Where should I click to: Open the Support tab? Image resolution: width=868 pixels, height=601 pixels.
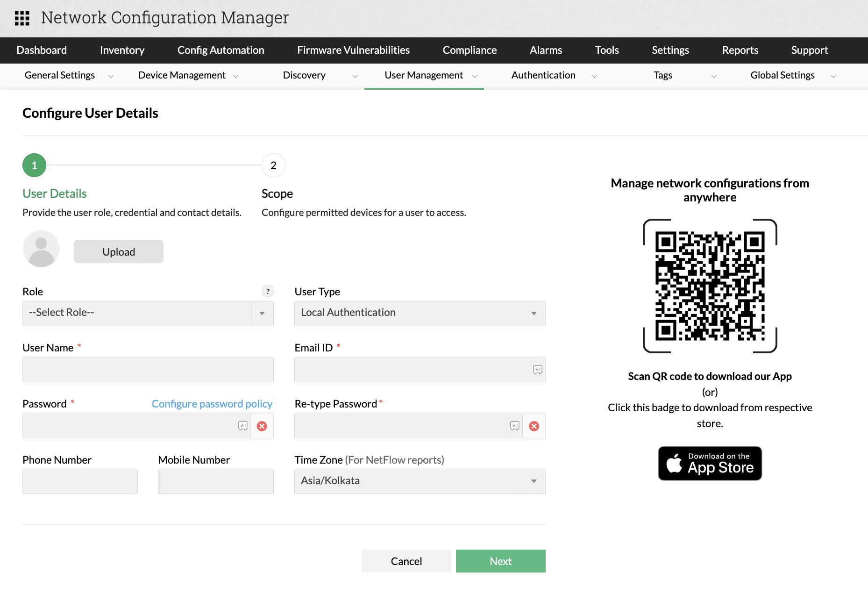tap(810, 50)
